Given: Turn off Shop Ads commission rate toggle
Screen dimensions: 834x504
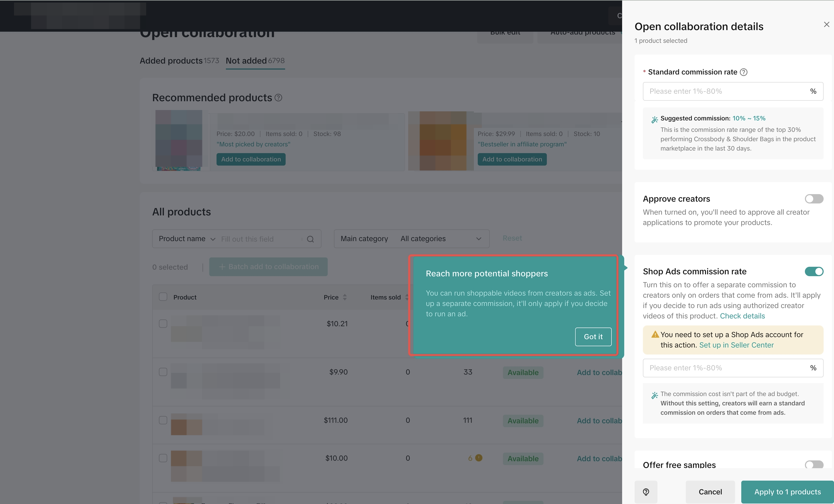Looking at the screenshot, I should pos(814,272).
